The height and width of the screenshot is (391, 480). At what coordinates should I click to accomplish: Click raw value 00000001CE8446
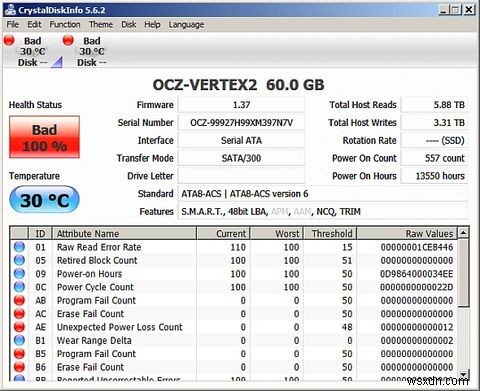(417, 247)
